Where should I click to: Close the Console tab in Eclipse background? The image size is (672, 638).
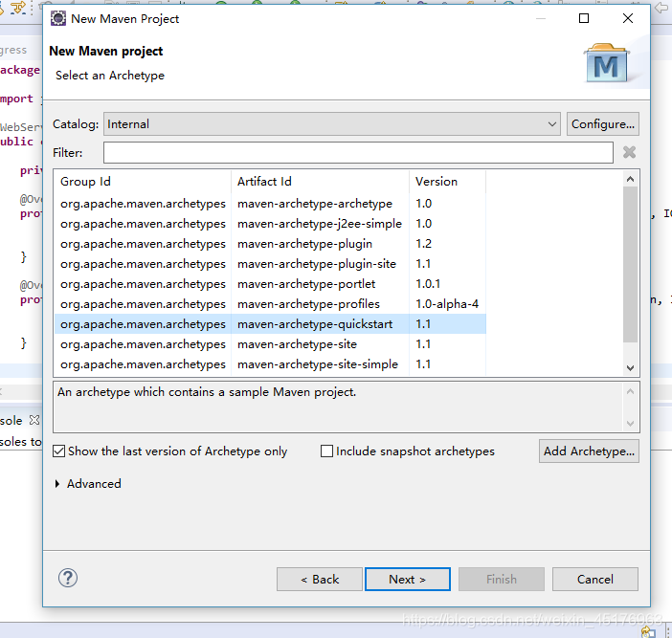[x=34, y=421]
